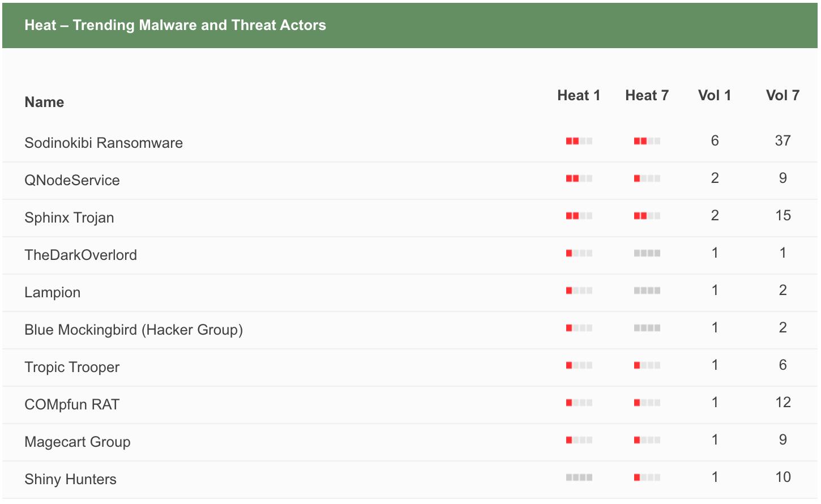Image resolution: width=821 pixels, height=504 pixels.
Task: Click Vol 1 value for Magecart Group
Action: pyautogui.click(x=715, y=439)
